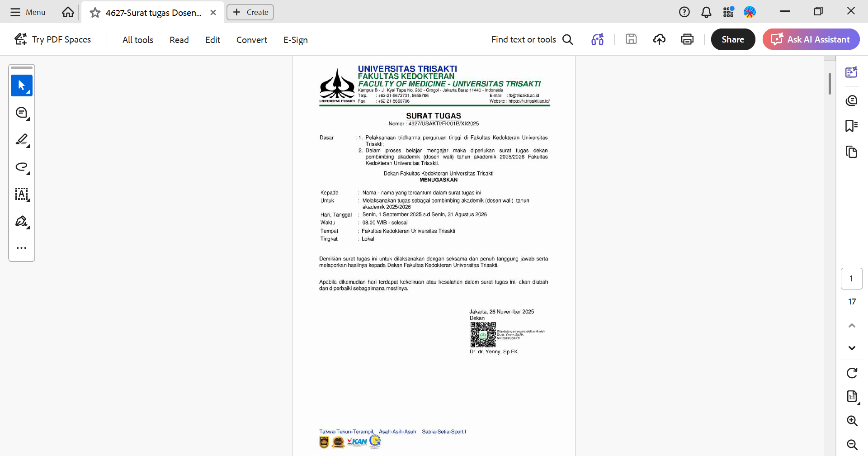Save the document with the disk icon
The height and width of the screenshot is (456, 868).
click(631, 39)
